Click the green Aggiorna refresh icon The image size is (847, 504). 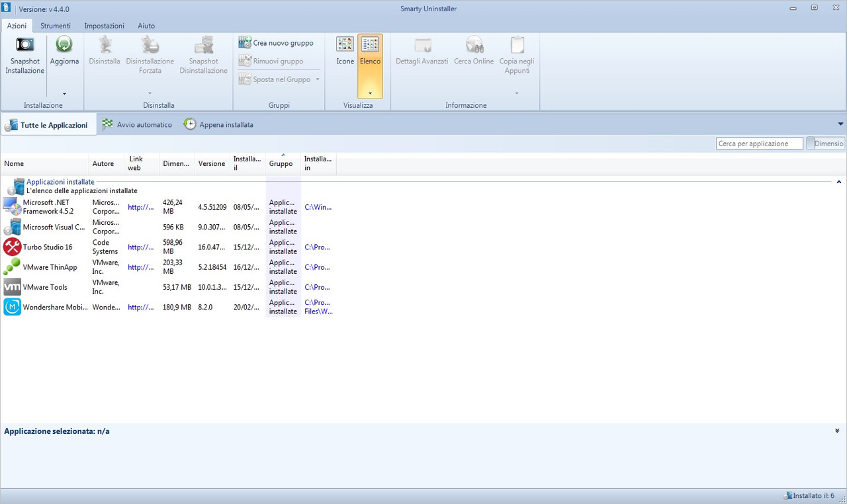[x=64, y=45]
